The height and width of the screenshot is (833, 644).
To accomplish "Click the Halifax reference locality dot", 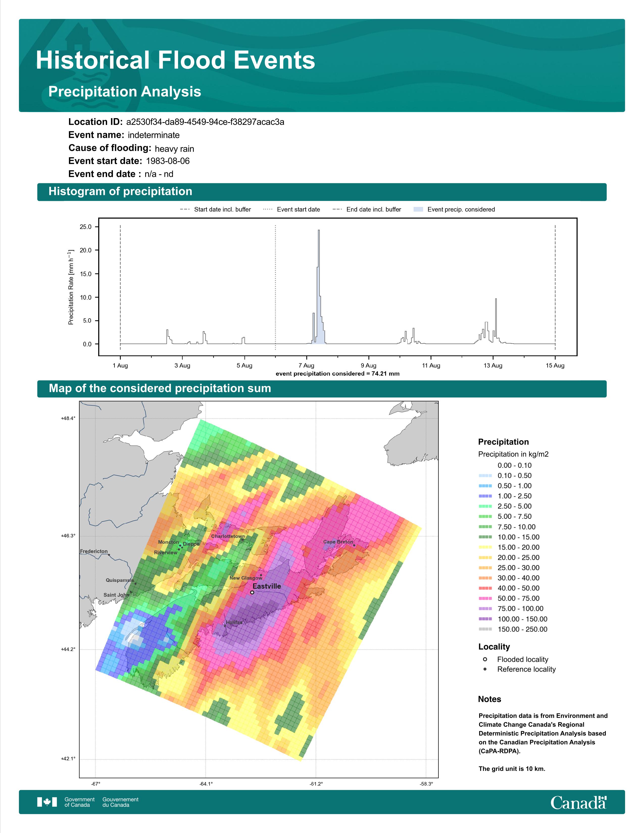I will (x=225, y=626).
